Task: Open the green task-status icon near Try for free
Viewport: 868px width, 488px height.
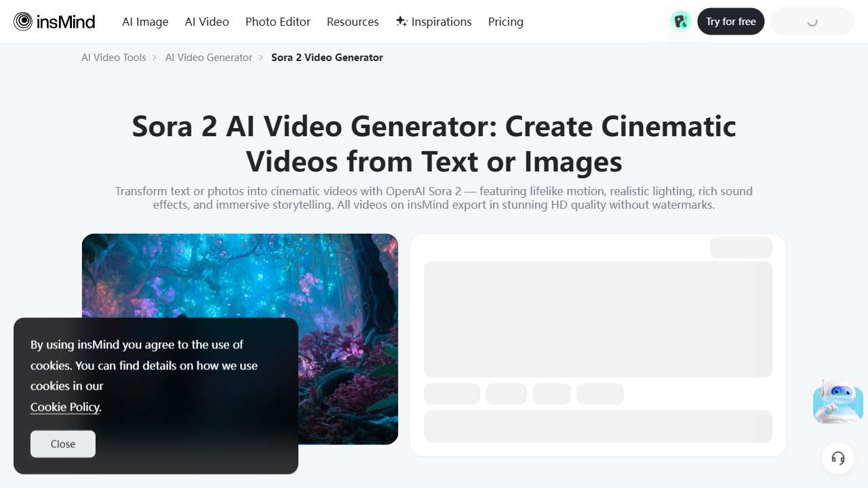Action: 680,21
